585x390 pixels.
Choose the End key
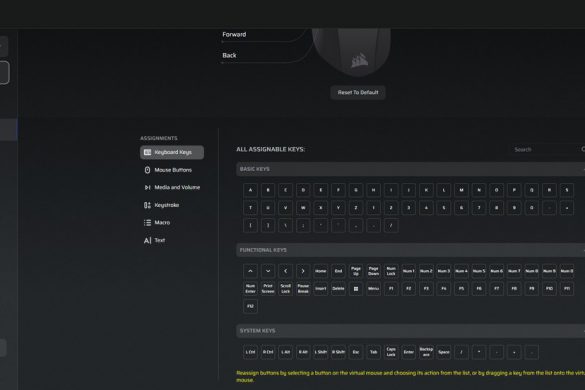point(338,271)
